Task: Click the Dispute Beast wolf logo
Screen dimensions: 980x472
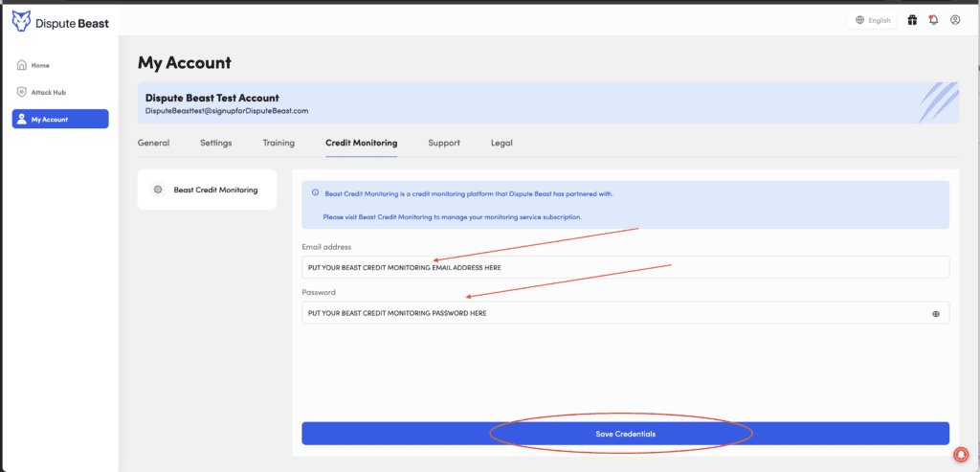Action: [21, 19]
